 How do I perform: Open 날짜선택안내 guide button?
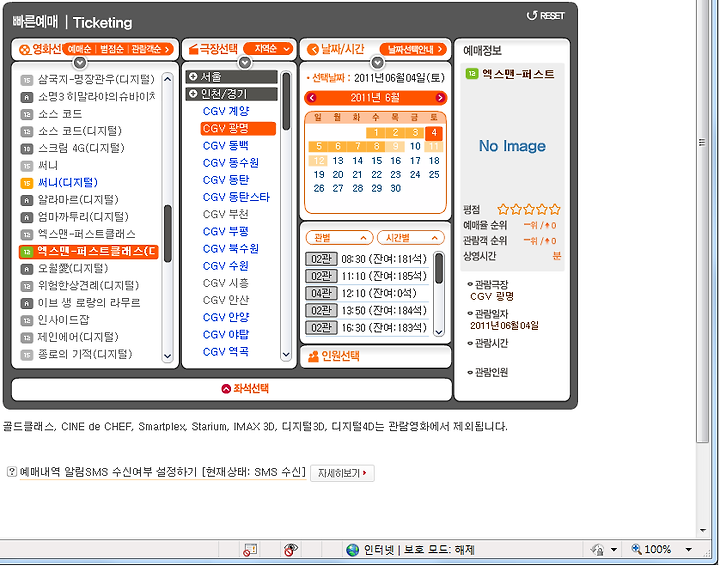(x=413, y=49)
